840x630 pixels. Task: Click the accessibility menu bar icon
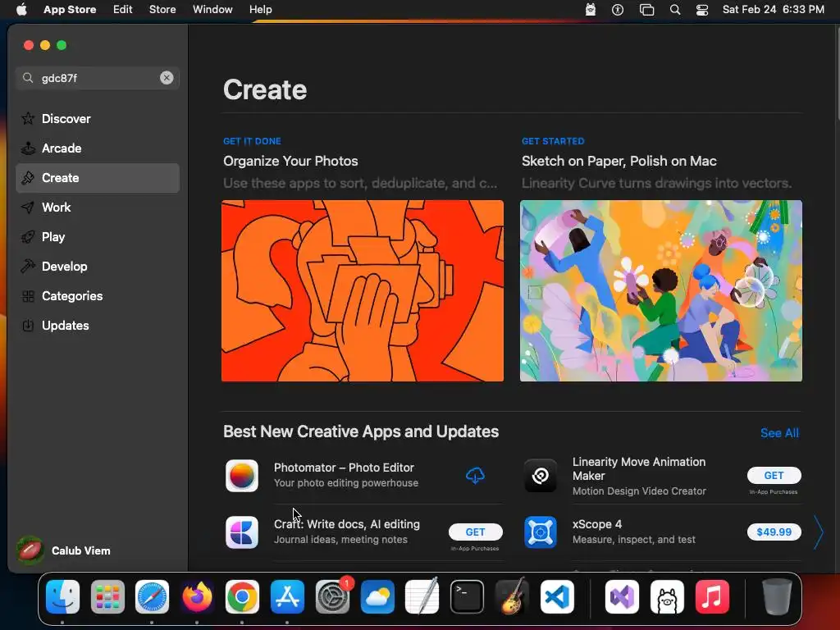tap(618, 10)
